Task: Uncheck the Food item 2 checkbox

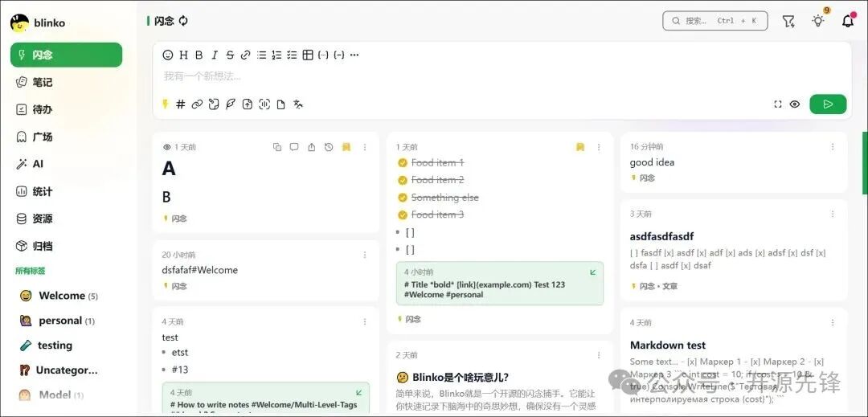Action: tap(403, 180)
